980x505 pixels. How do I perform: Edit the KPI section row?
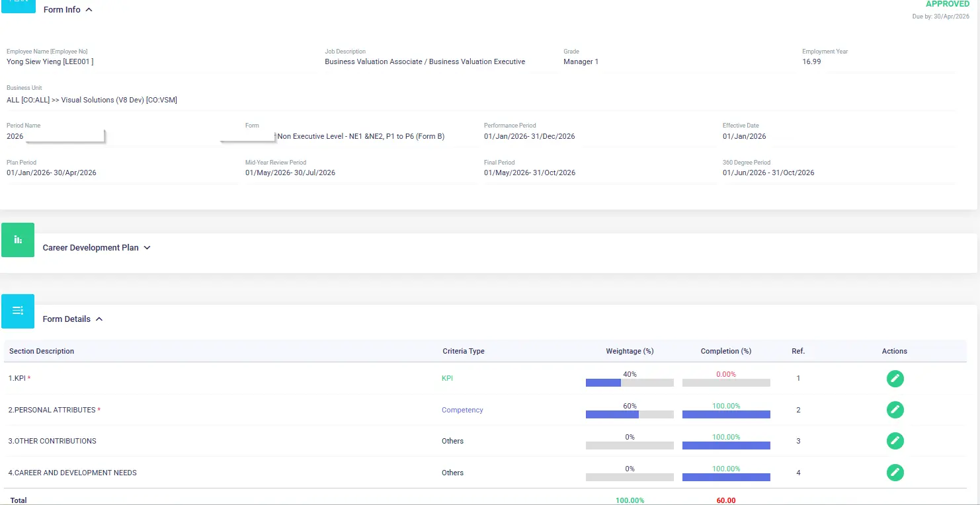[895, 379]
